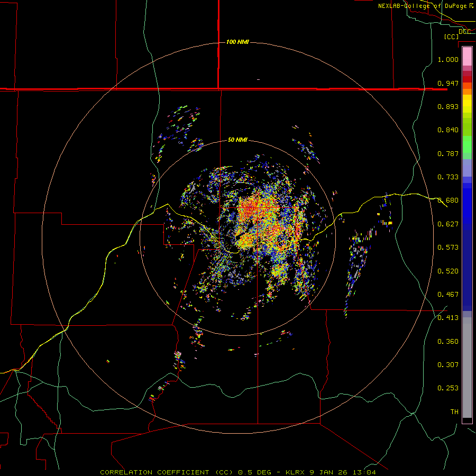The width and height of the screenshot is (476, 476).
Task: Click the 0.627 scale value
Action: [448, 224]
